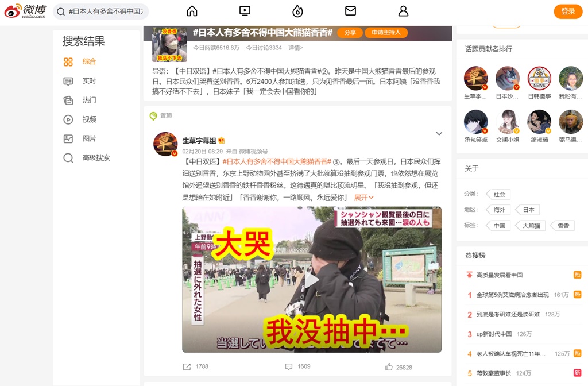Like the post with 26828 likes
Viewport: 588px width, 386px height.
[x=389, y=366]
